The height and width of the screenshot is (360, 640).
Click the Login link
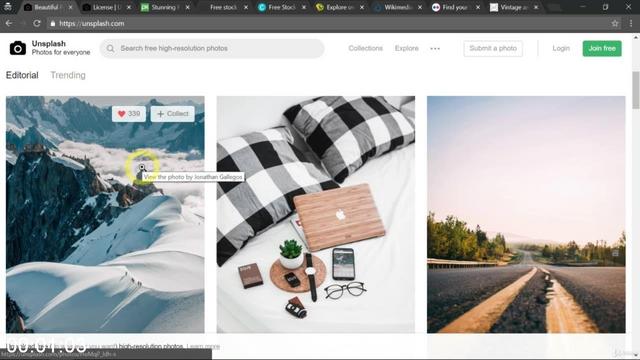click(x=561, y=48)
